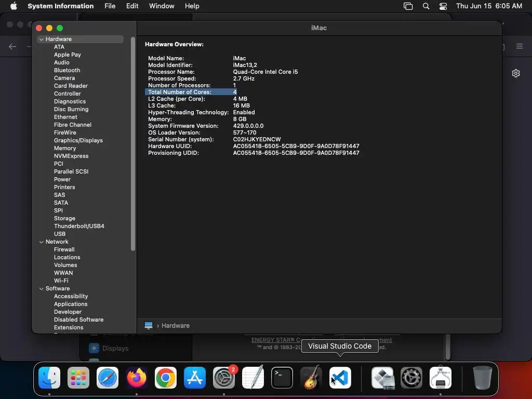This screenshot has width=532, height=399.
Task: Click the Stage Manager menu bar icon
Action: click(x=408, y=6)
